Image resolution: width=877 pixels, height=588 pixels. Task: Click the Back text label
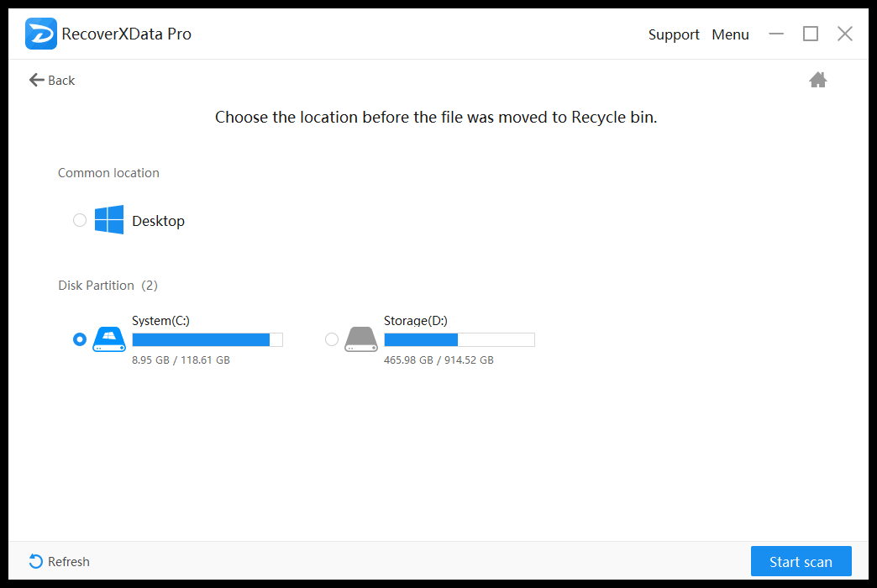pyautogui.click(x=61, y=81)
